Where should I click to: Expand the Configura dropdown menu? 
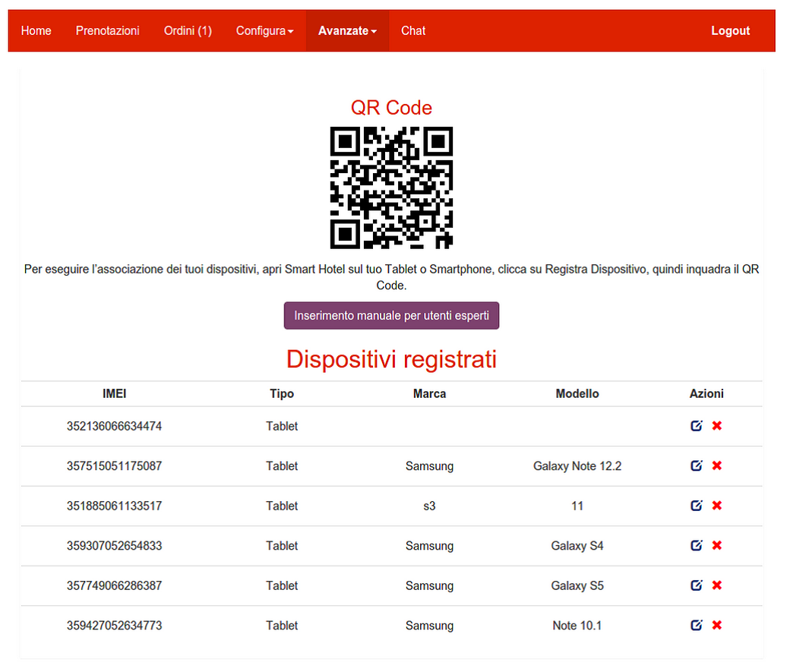(x=264, y=31)
